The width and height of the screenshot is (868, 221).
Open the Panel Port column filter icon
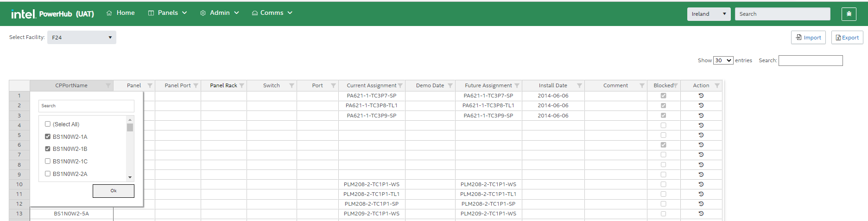coord(196,85)
